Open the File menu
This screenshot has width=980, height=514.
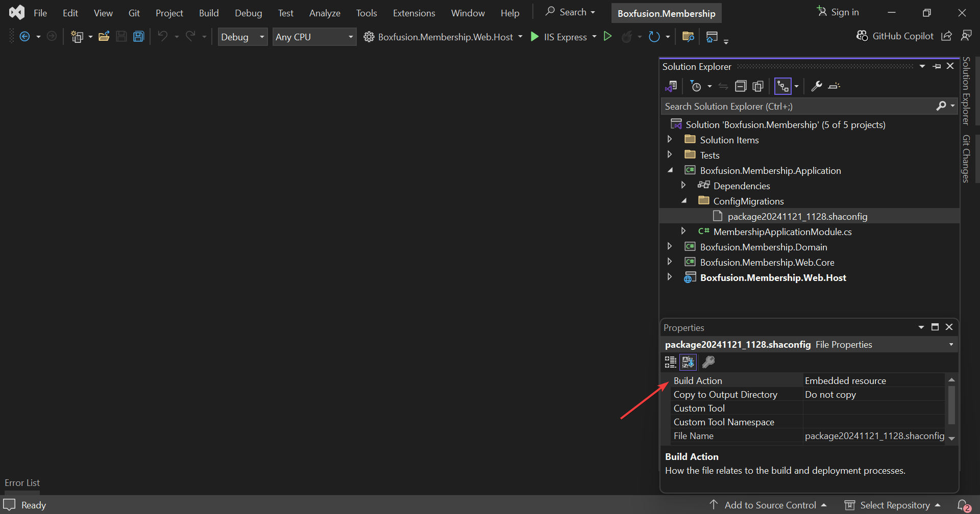[40, 13]
